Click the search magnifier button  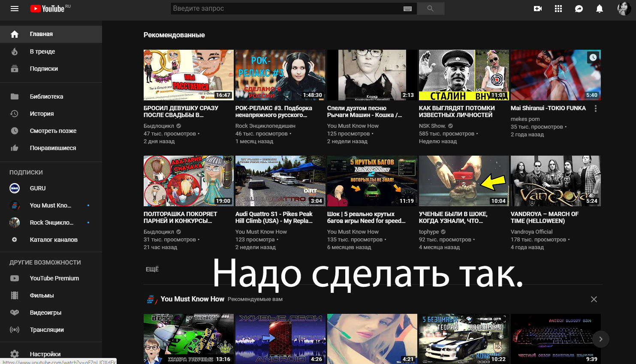(x=431, y=9)
